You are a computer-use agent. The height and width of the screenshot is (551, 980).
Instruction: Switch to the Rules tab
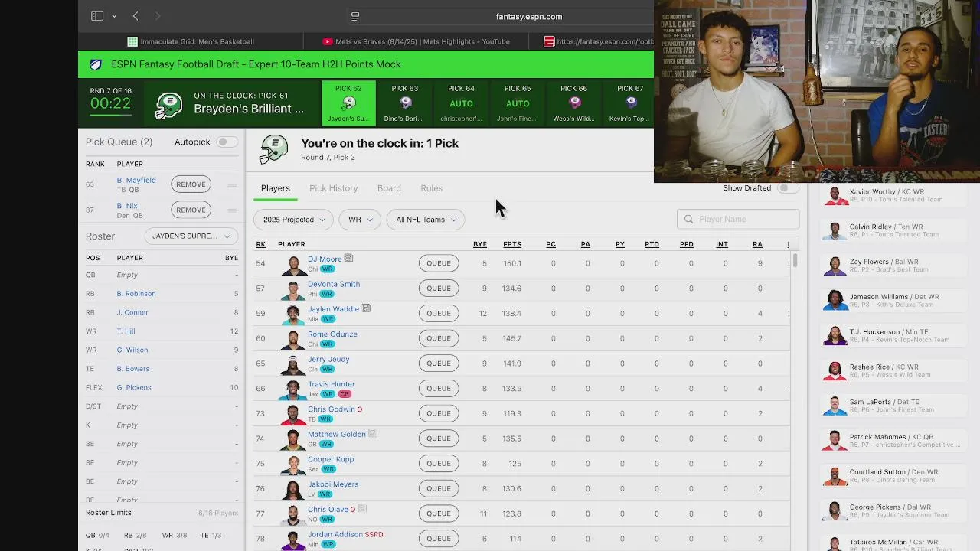(431, 188)
